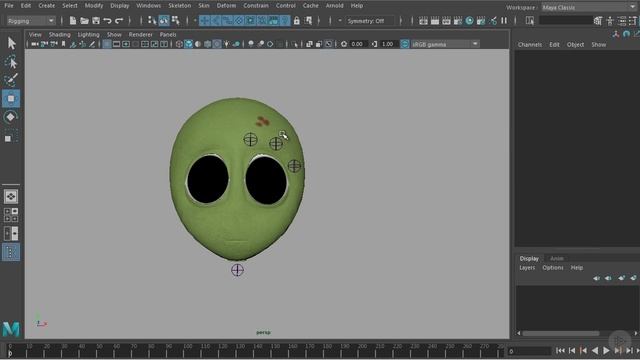Click the pause Viewport 2.0 icon

click(x=504, y=20)
